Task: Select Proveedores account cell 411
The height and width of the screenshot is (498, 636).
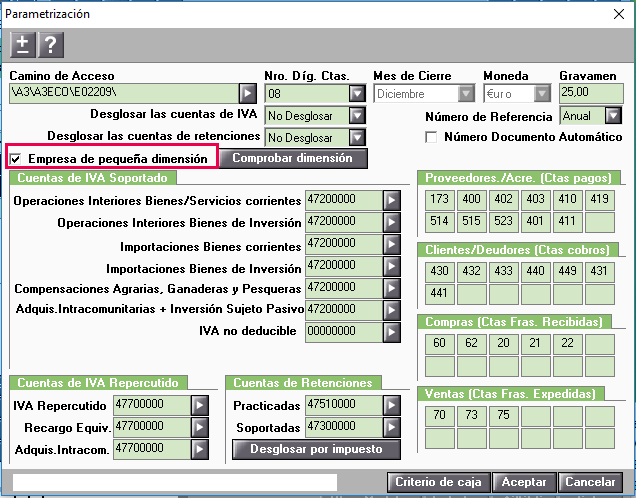Action: pyautogui.click(x=568, y=221)
